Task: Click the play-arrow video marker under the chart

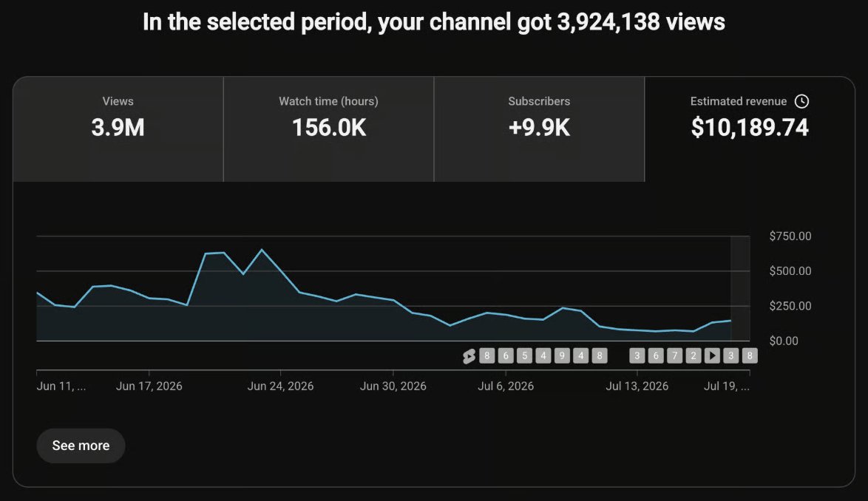Action: pos(712,355)
